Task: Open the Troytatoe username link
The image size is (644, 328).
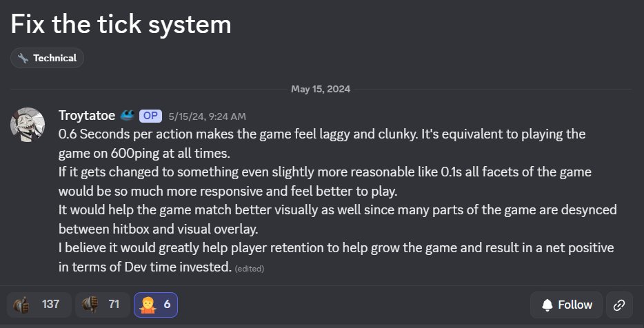Action: tap(86, 115)
